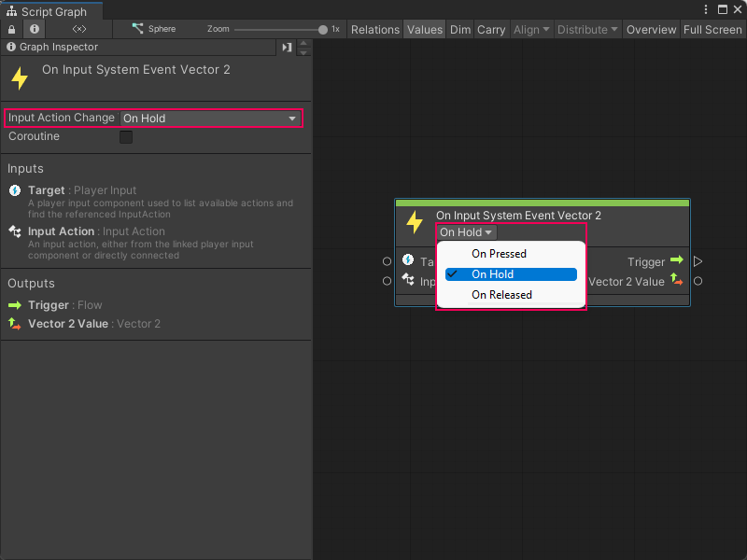The height and width of the screenshot is (560, 747).
Task: Click the Trigger output port circle
Action: click(698, 261)
